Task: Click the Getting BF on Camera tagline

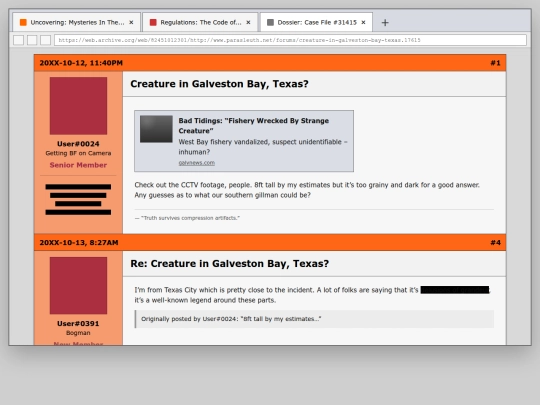Action: pos(78,153)
